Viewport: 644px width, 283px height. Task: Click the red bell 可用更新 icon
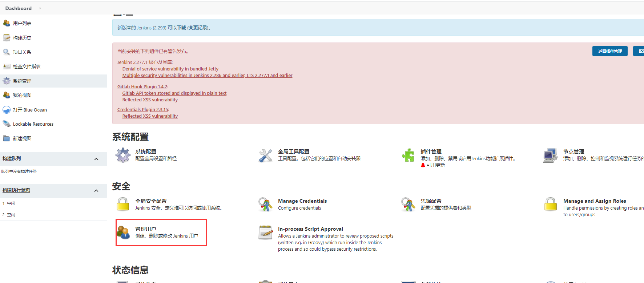click(423, 165)
